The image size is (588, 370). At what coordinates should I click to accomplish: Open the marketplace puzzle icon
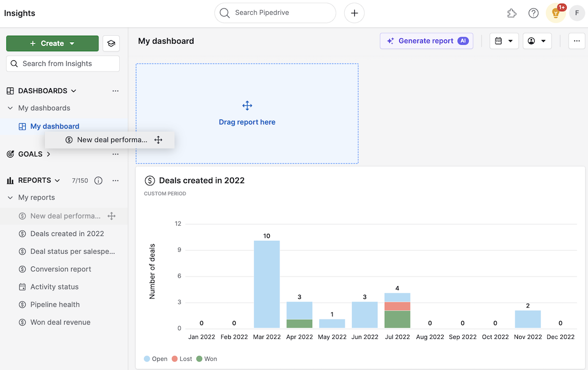(x=512, y=13)
